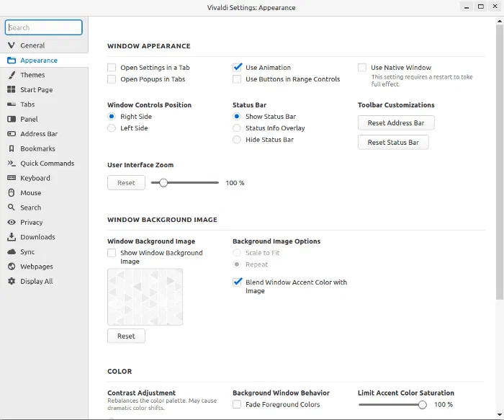
Task: Open the Themes settings category
Action: pyautogui.click(x=44, y=75)
